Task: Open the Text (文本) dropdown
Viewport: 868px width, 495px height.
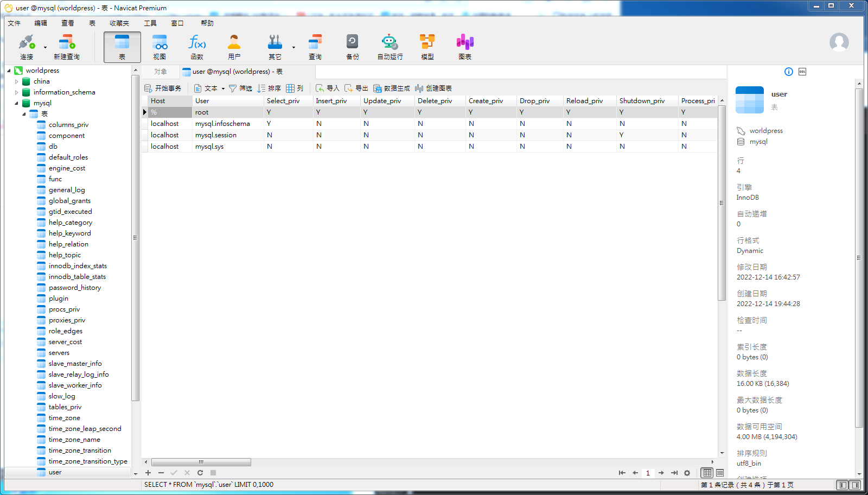Action: [x=209, y=88]
